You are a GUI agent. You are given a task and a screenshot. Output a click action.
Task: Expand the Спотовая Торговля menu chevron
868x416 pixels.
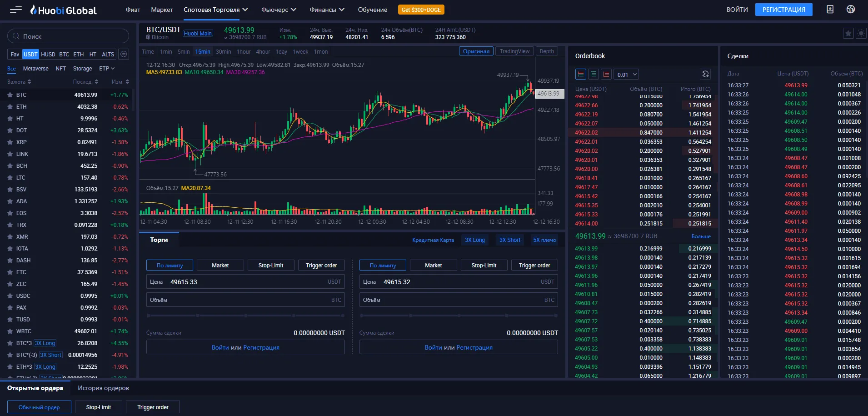coord(245,9)
